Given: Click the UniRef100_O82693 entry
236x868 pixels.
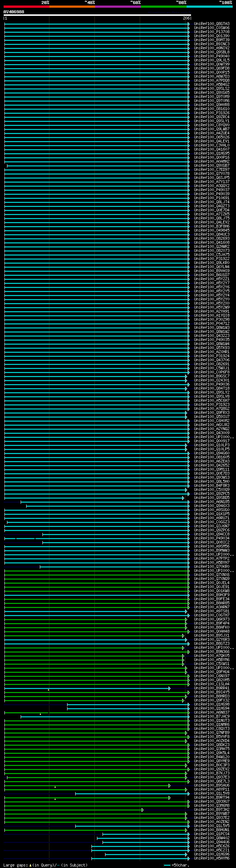Looking at the screenshot, I should pos(212,239).
